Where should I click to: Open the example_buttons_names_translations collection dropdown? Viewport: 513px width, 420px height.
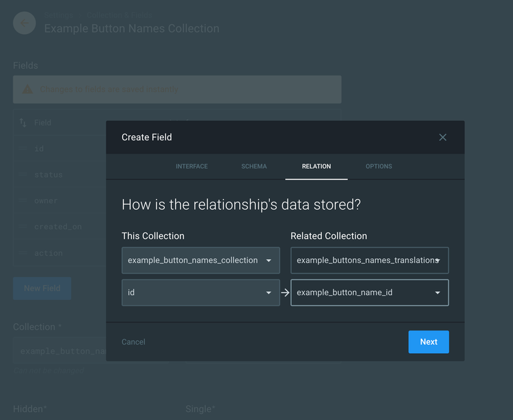(369, 260)
